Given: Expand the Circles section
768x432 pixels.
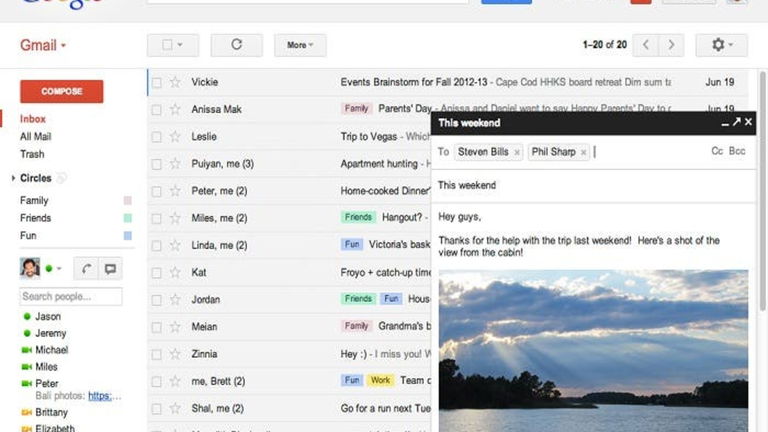Looking at the screenshot, I should click(13, 178).
